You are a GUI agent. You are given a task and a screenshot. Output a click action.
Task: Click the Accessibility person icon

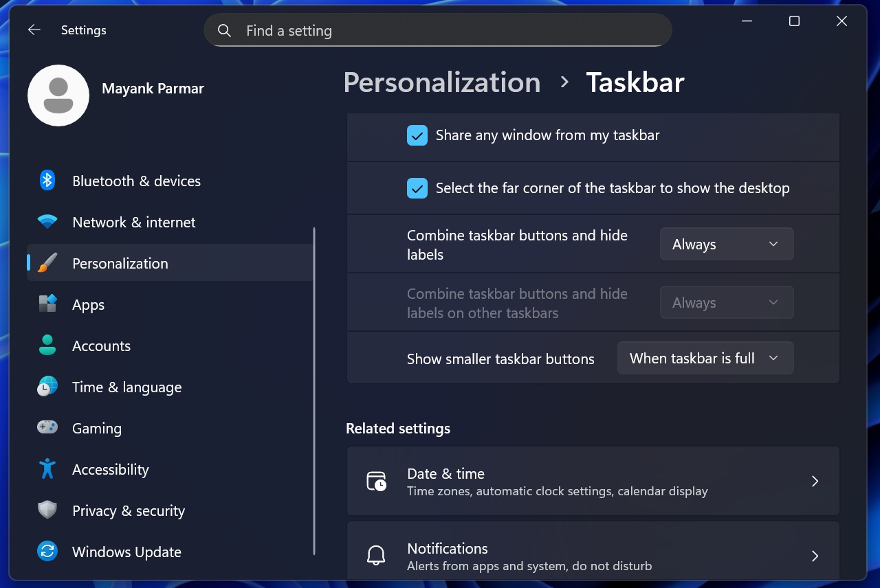(47, 469)
